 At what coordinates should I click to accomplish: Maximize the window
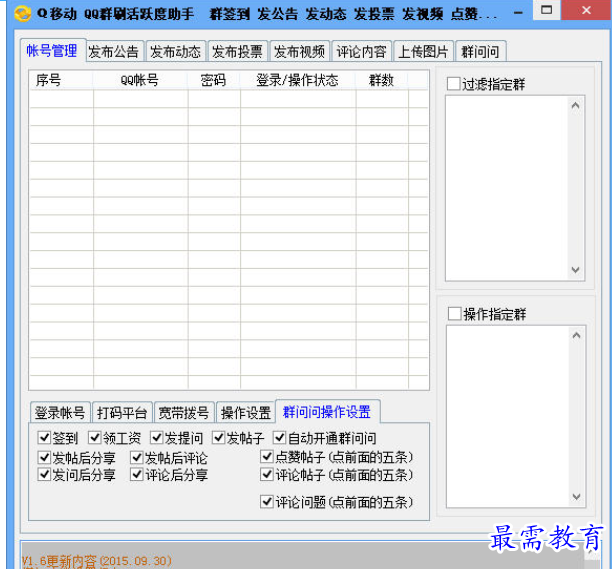[x=547, y=10]
